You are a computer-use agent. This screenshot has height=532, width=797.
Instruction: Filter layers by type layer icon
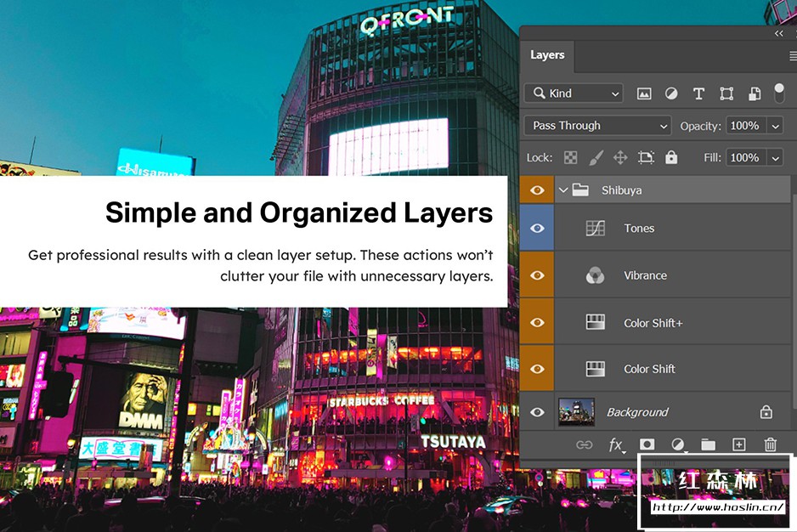coord(698,93)
